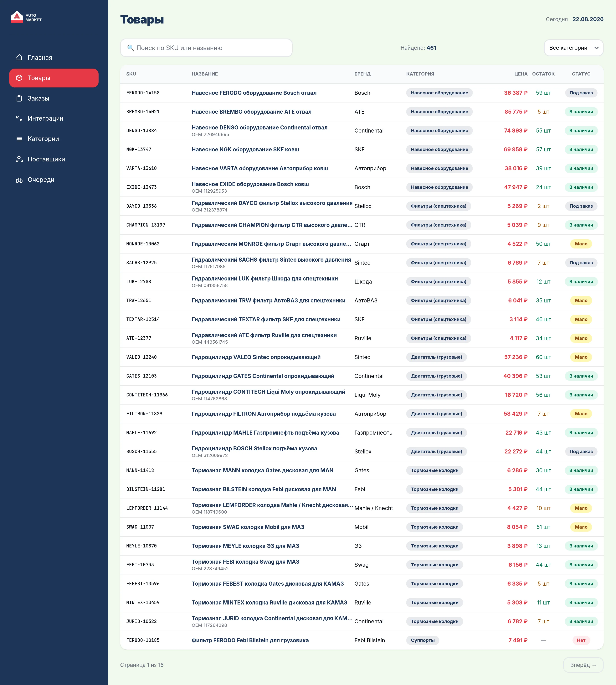Click OEM 117264298 under JURID product
This screenshot has height=685, width=616.
point(209,625)
